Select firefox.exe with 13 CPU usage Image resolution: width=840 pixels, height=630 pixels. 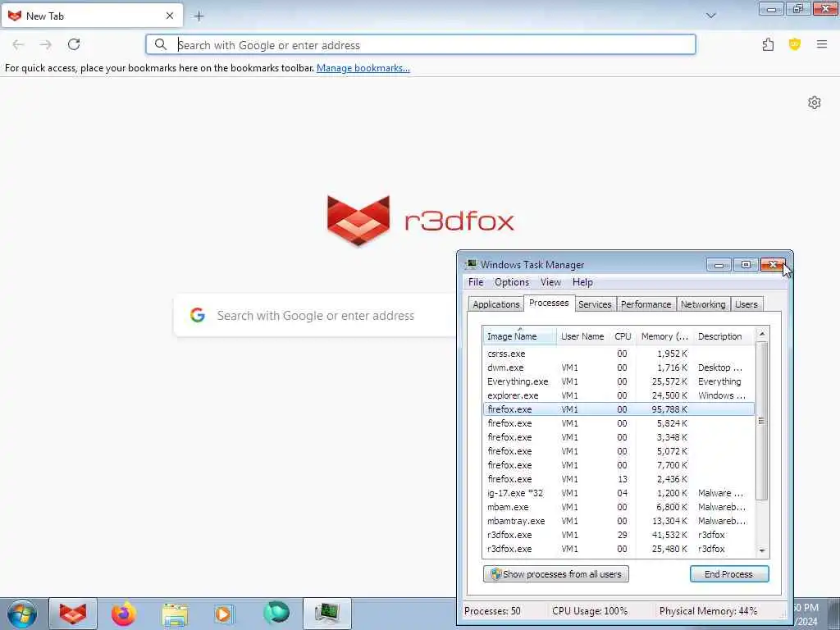click(x=619, y=479)
